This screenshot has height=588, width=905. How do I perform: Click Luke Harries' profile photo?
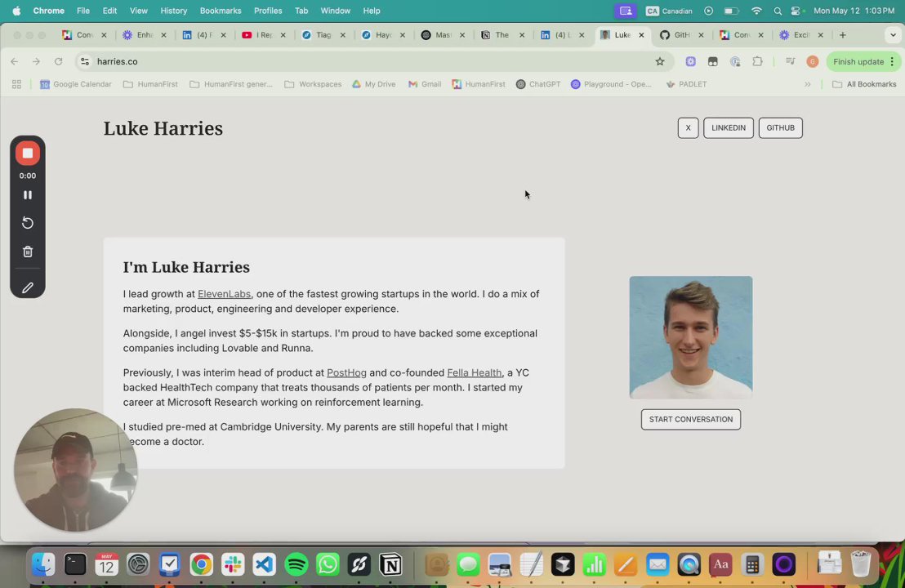tap(691, 337)
